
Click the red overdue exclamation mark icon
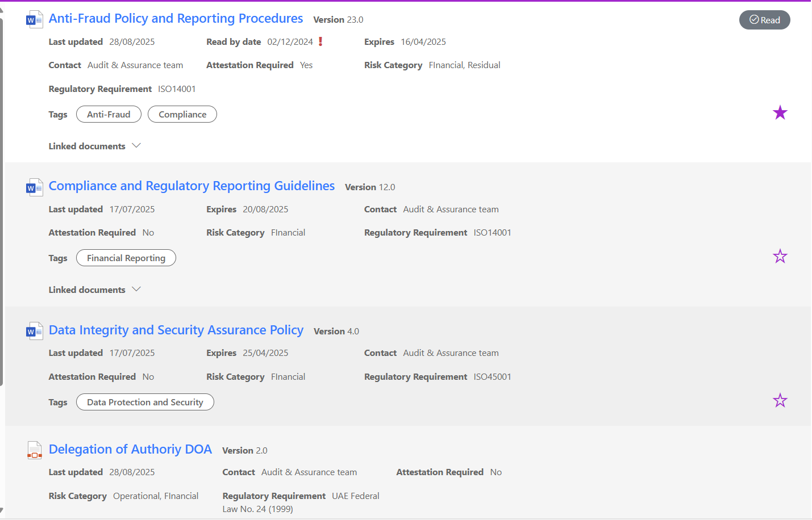(320, 41)
